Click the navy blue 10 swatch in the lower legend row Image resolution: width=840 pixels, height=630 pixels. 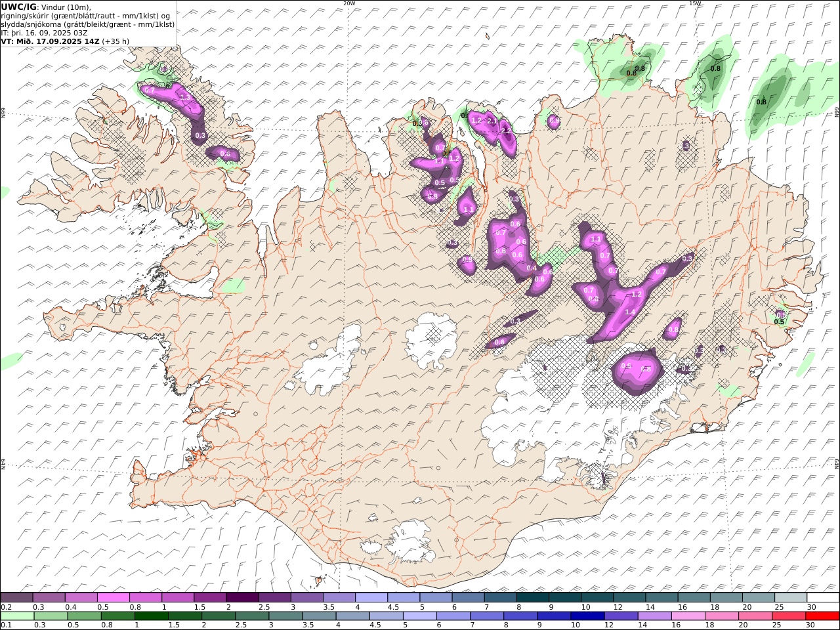pos(587,616)
